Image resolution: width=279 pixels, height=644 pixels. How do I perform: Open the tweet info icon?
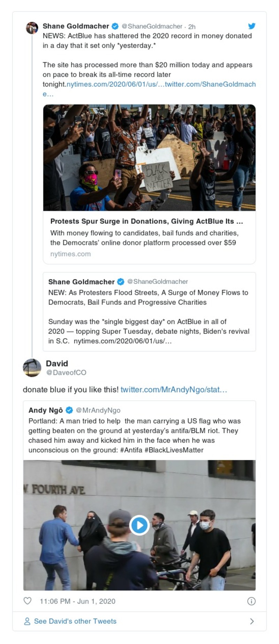click(251, 601)
